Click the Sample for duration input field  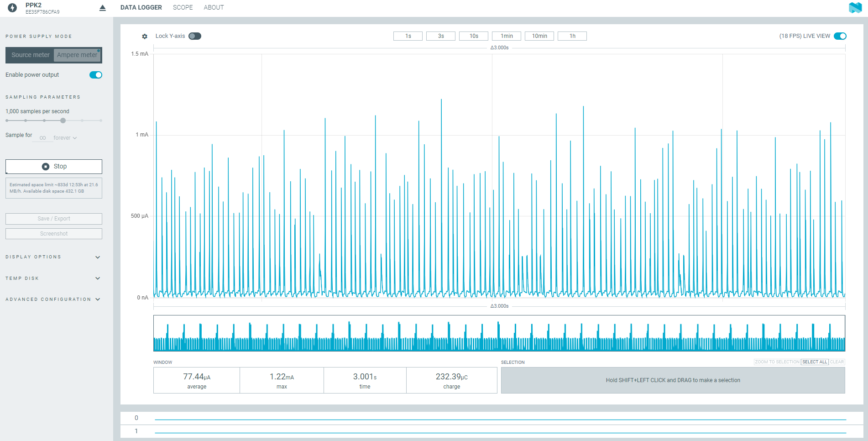(x=42, y=138)
